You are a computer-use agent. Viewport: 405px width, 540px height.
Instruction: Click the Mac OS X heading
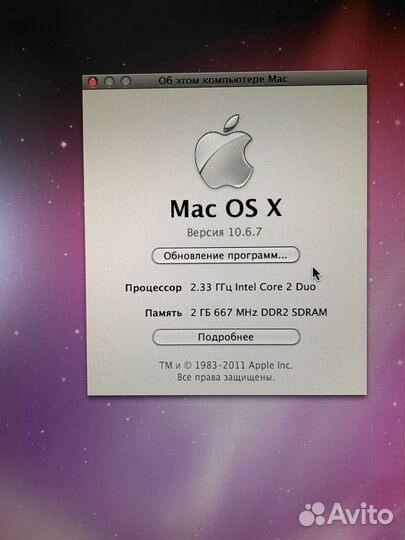click(226, 208)
